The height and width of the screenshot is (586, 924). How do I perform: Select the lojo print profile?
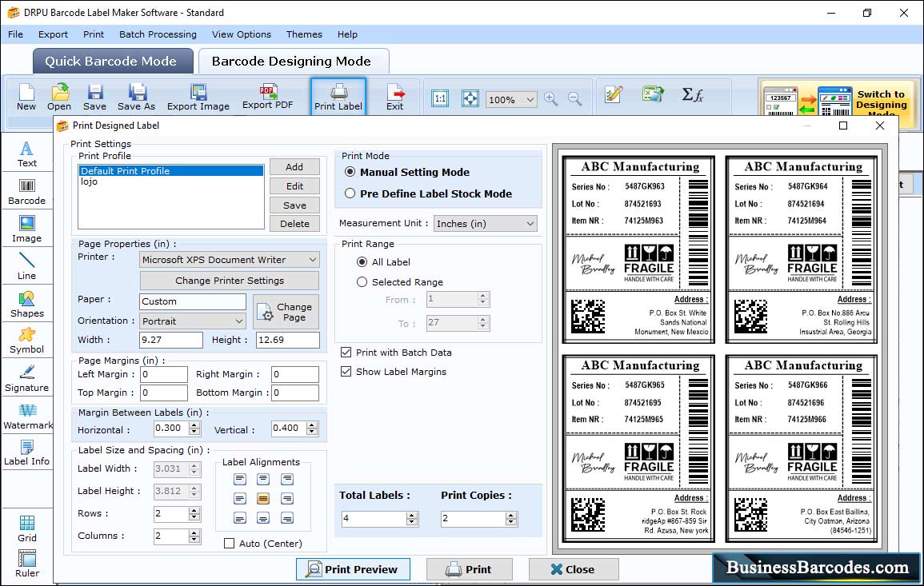(x=171, y=182)
